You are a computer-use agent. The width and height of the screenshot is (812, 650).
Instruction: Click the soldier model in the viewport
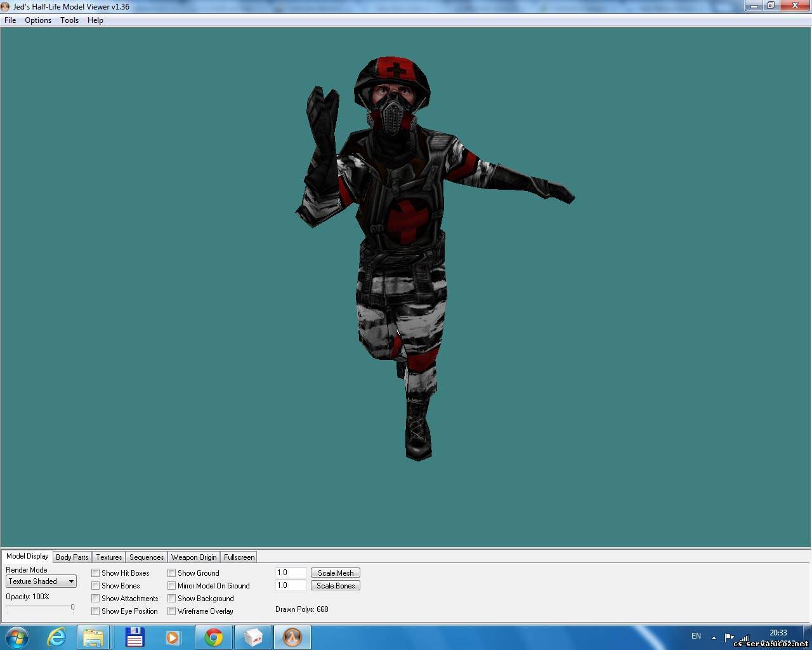(x=406, y=254)
